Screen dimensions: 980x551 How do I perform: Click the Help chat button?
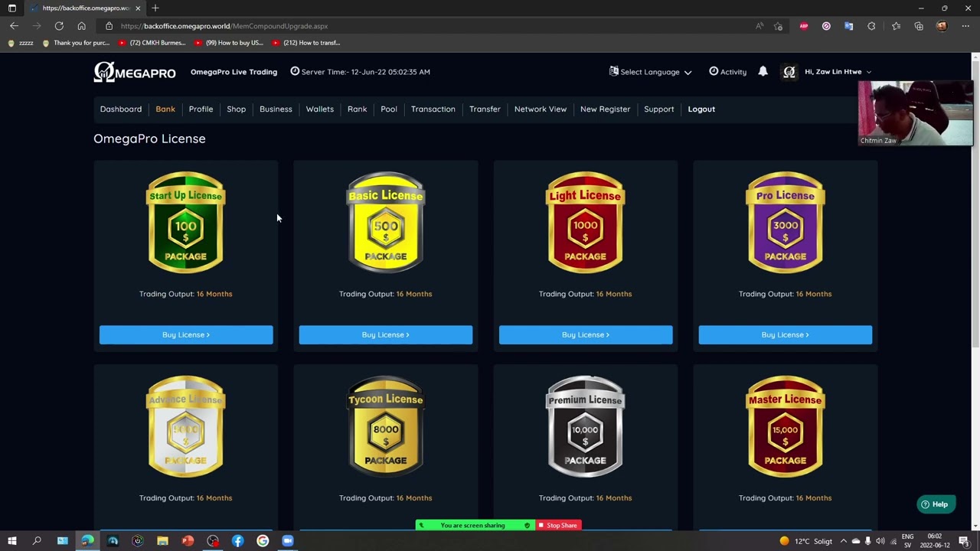tap(935, 504)
